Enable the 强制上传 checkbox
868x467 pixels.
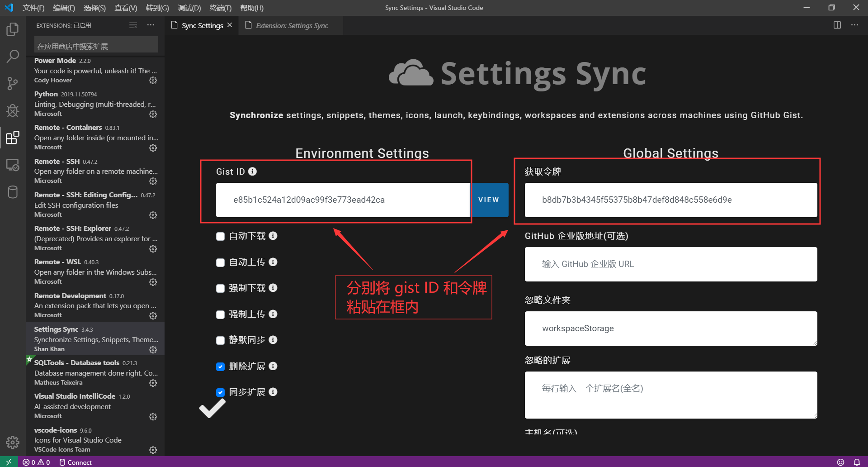(221, 315)
